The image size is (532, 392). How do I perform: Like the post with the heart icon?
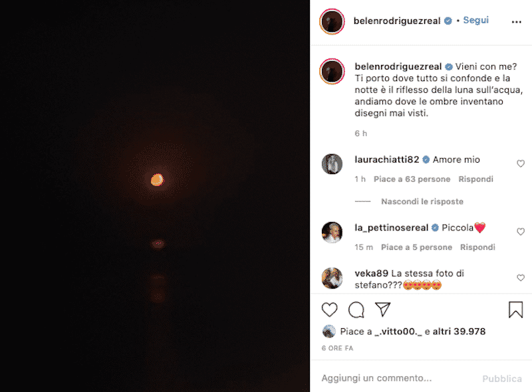point(329,310)
